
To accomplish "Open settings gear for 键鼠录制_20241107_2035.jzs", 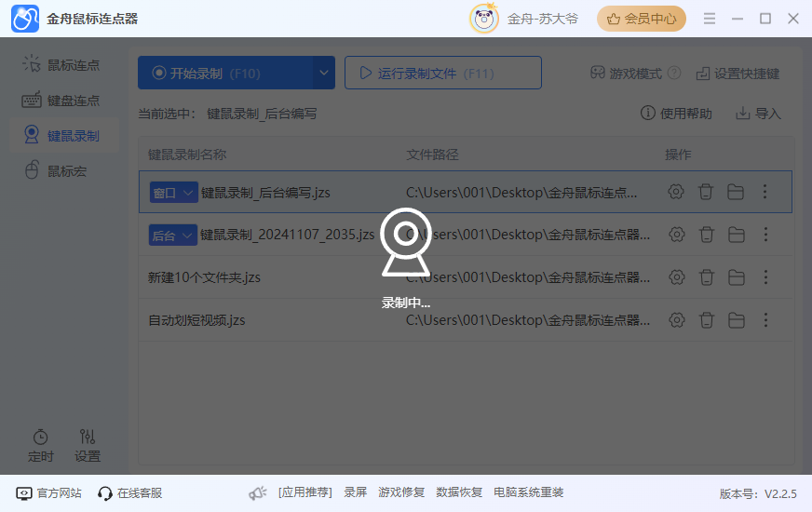I will (676, 235).
